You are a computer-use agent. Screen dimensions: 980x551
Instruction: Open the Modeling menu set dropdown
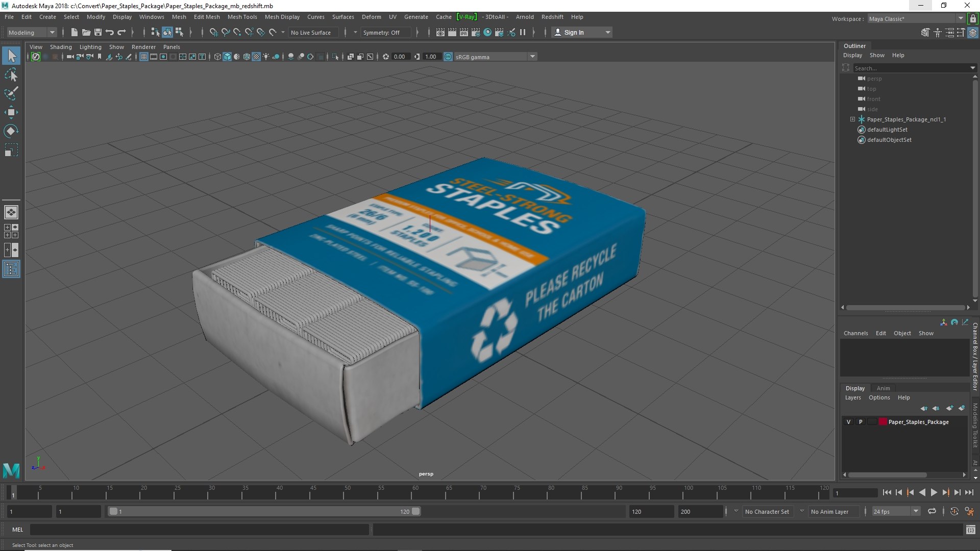32,32
